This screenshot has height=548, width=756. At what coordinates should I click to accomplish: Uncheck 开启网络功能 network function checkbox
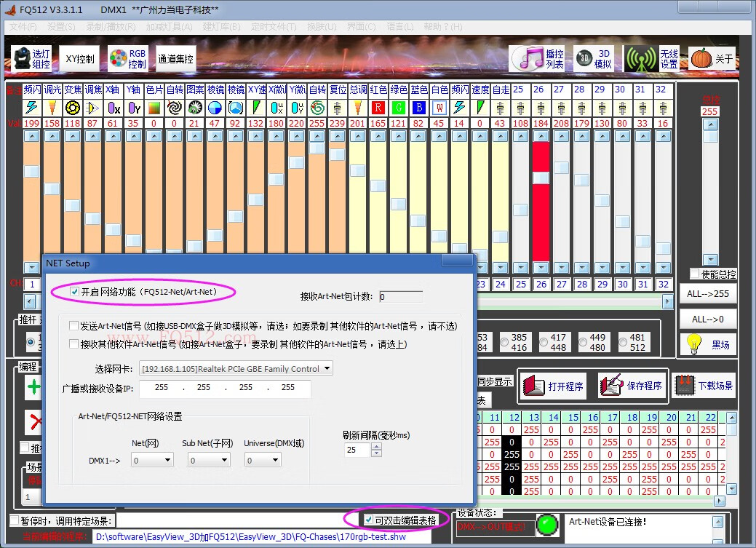(x=75, y=292)
